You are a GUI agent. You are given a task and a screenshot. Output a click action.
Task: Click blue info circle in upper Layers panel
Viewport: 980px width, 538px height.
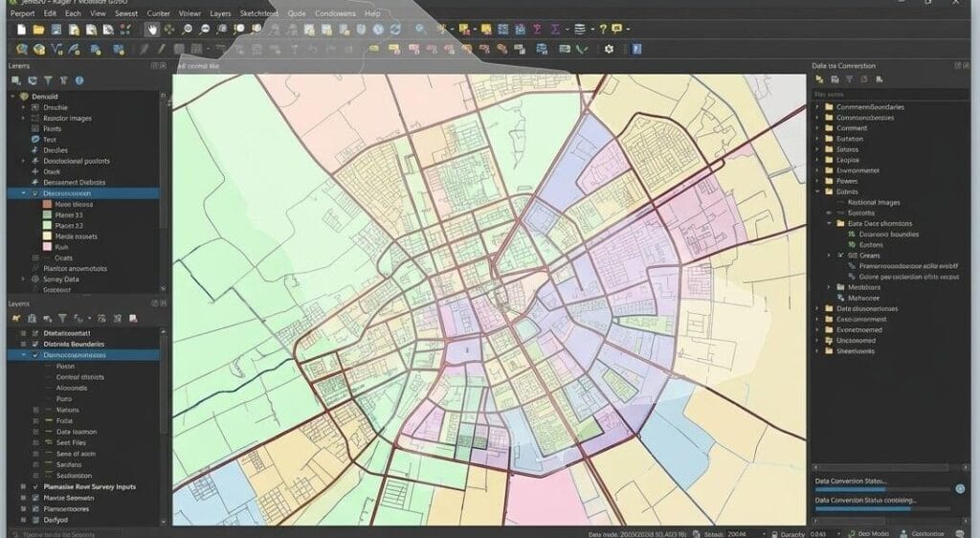(79, 80)
